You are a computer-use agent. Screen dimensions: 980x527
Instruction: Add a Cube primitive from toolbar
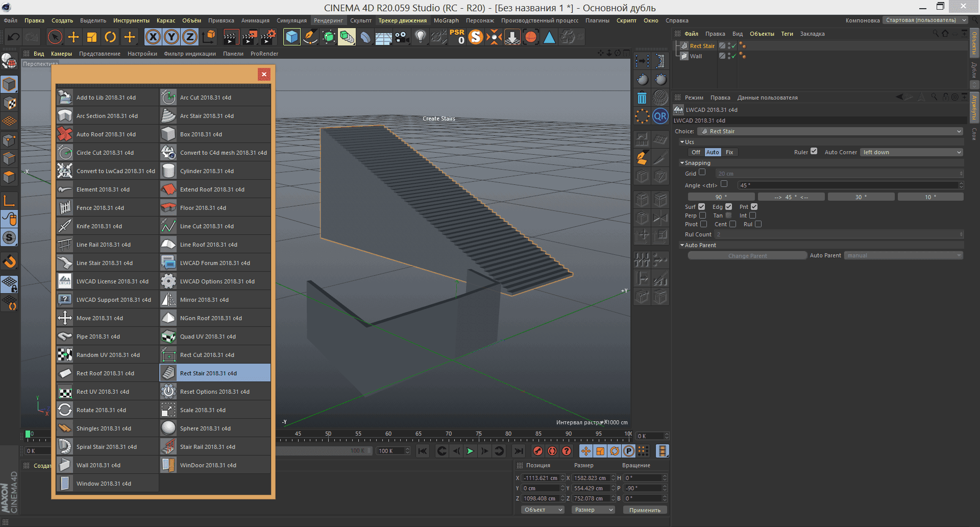pos(291,37)
